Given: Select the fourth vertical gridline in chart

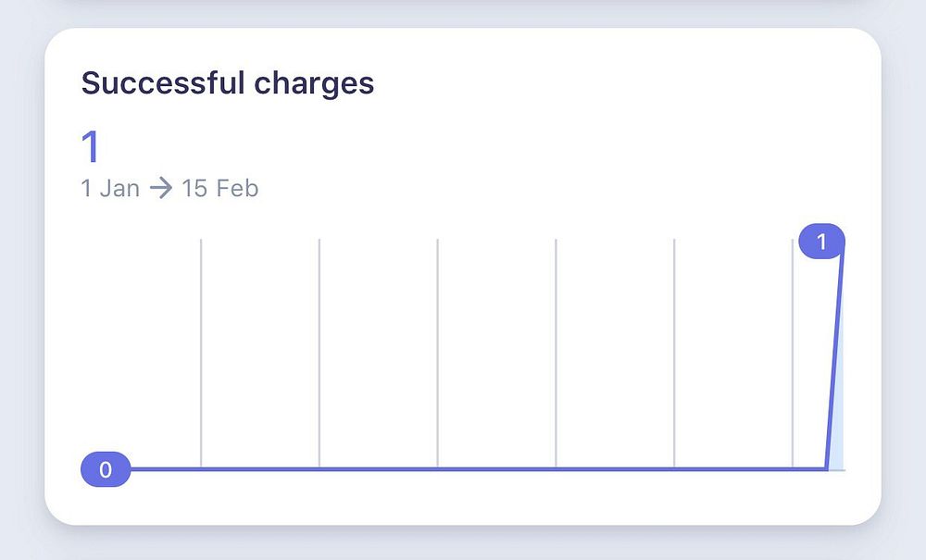Looking at the screenshot, I should (556, 353).
